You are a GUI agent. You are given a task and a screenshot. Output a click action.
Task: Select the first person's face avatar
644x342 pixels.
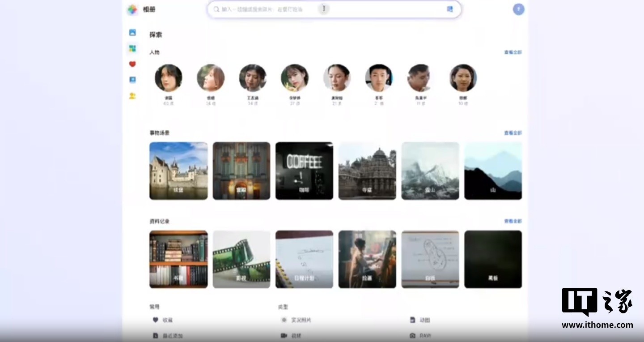(169, 78)
